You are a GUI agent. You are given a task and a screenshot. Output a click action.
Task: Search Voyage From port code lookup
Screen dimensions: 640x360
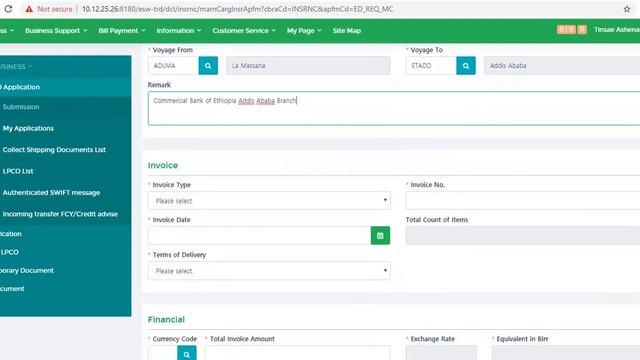coord(208,66)
